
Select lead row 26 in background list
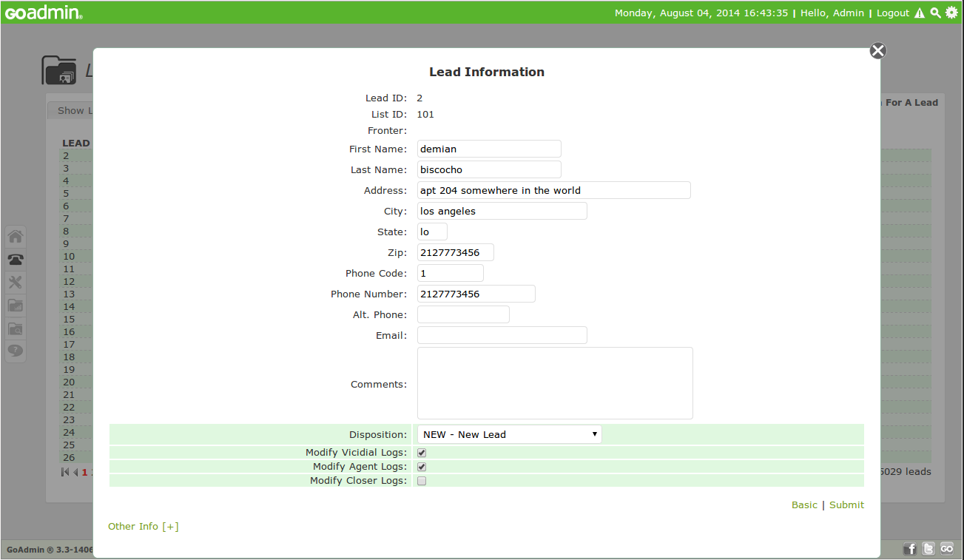tap(69, 457)
